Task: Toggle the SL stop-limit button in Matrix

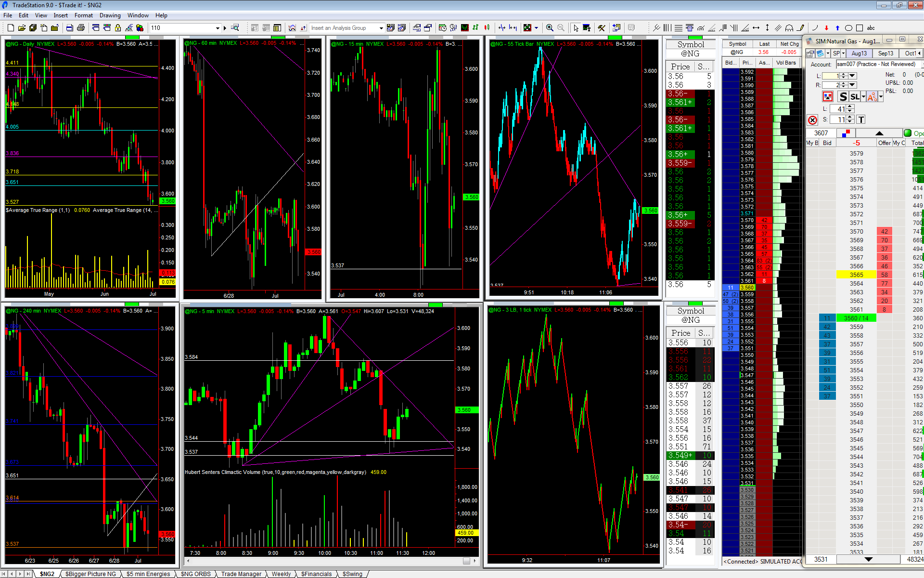Action: (x=855, y=96)
